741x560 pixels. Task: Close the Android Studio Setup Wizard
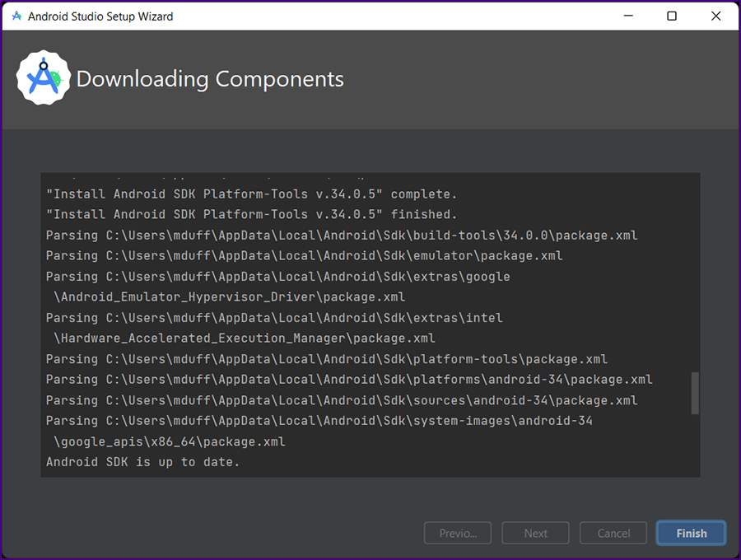(717, 16)
